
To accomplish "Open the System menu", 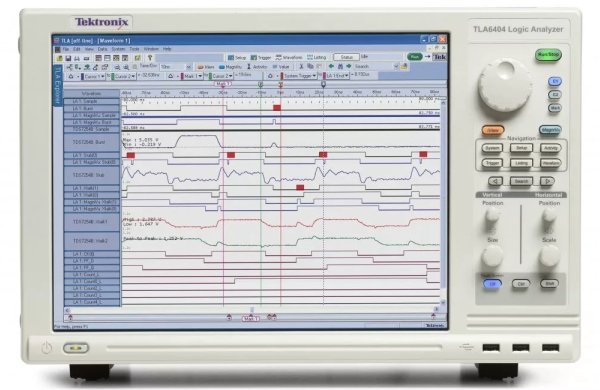I will (x=118, y=49).
